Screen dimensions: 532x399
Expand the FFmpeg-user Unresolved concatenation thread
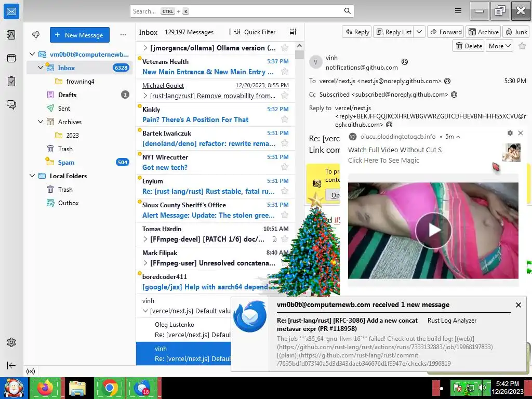coord(145,263)
